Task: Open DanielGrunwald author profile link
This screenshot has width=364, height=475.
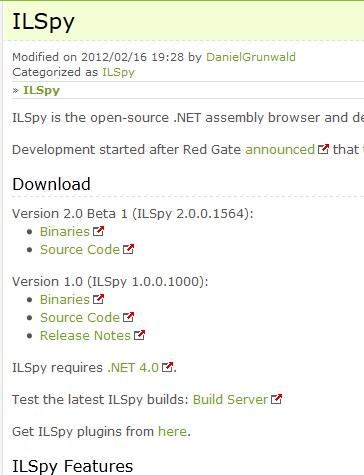Action: tap(251, 57)
